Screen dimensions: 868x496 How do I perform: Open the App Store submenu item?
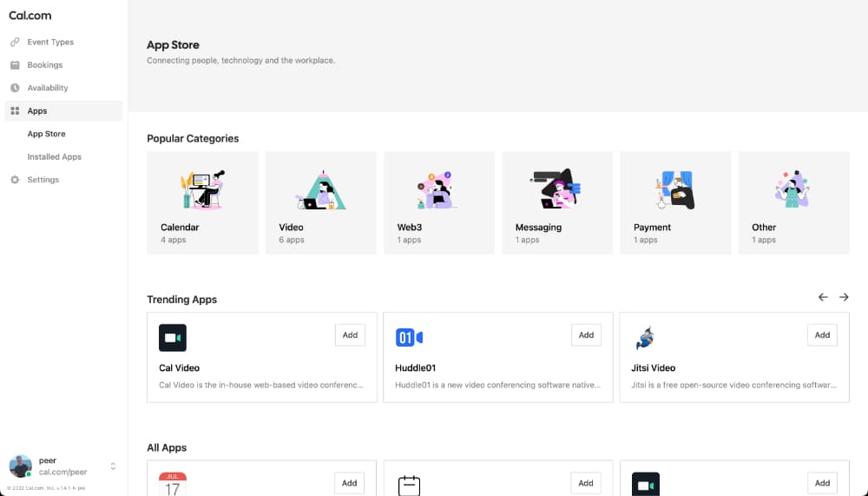(x=47, y=134)
